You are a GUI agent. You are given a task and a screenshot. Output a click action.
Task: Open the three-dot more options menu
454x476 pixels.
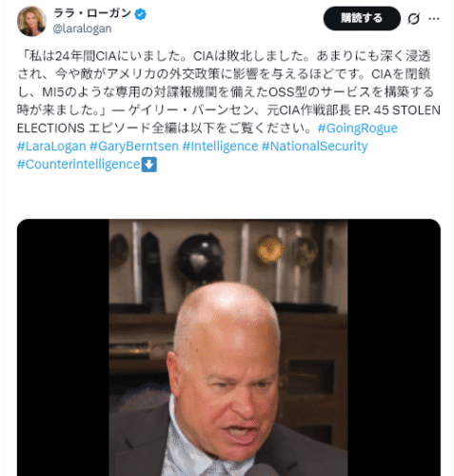click(x=434, y=19)
